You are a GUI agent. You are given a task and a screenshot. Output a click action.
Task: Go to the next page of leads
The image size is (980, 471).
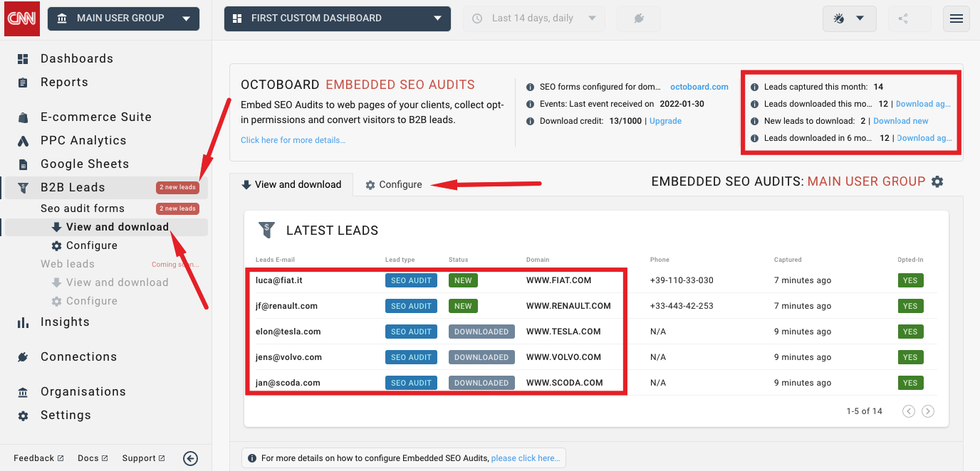pyautogui.click(x=928, y=411)
